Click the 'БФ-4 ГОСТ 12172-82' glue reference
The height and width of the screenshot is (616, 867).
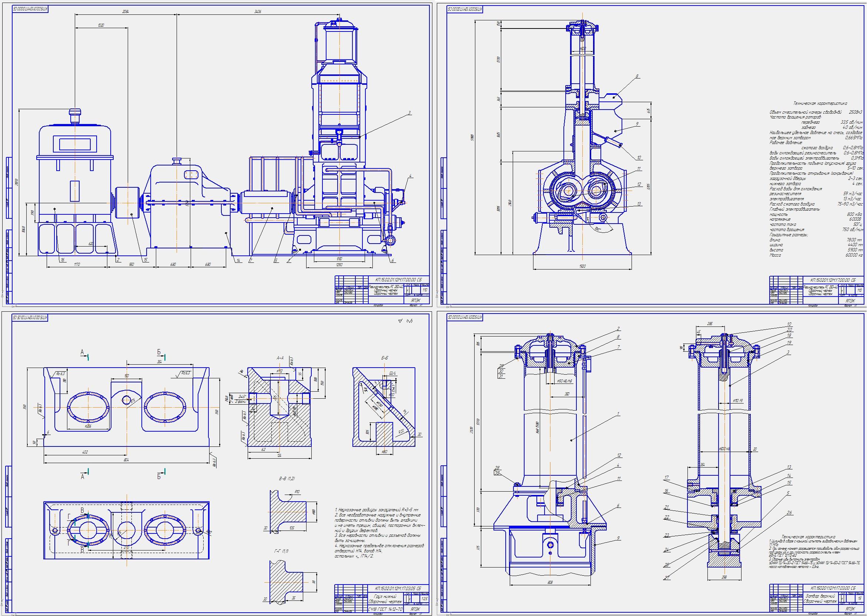(783, 556)
